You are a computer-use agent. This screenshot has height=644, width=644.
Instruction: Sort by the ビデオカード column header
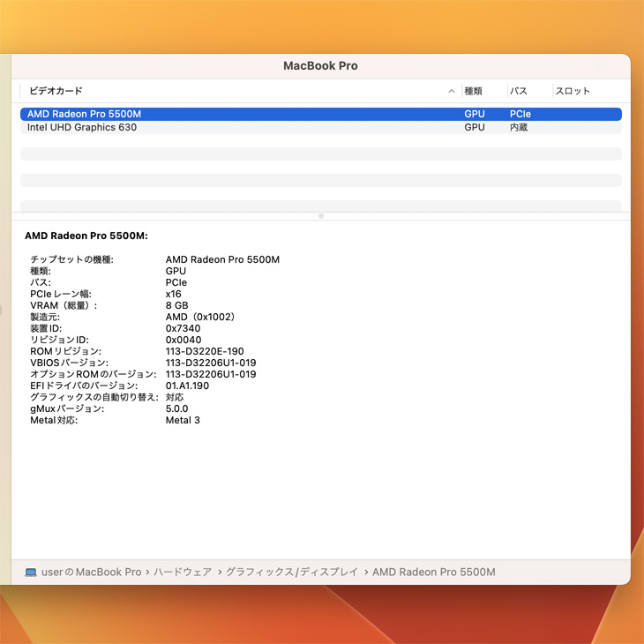click(56, 91)
